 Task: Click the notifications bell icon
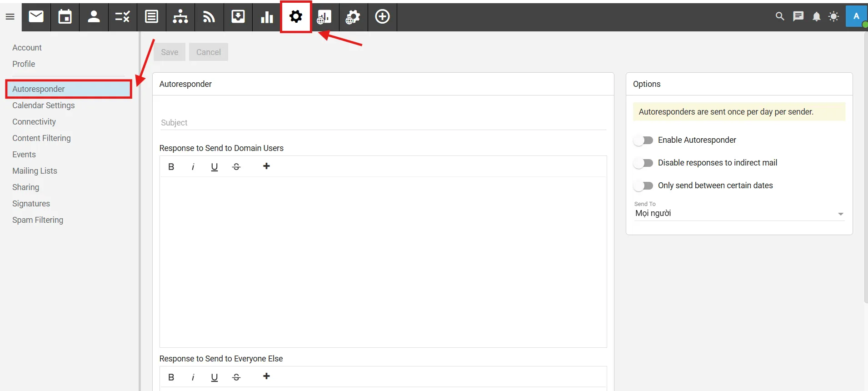(816, 17)
